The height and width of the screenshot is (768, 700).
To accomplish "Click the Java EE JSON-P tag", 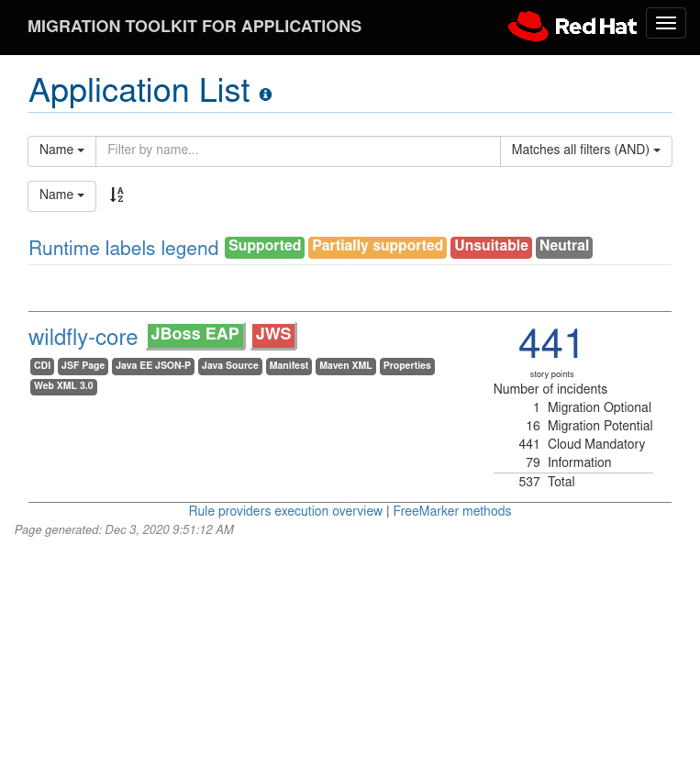I will click(x=153, y=366).
